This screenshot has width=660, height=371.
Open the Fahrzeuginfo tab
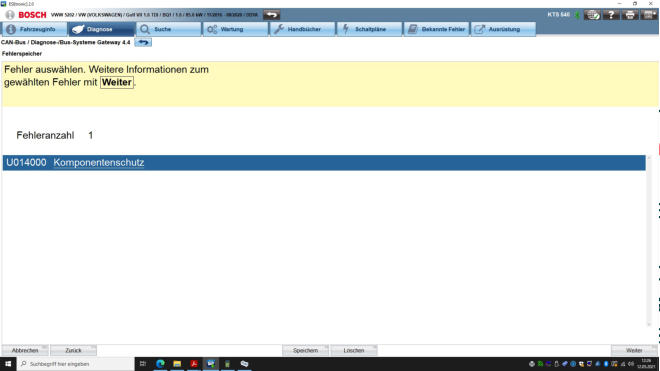point(34,29)
